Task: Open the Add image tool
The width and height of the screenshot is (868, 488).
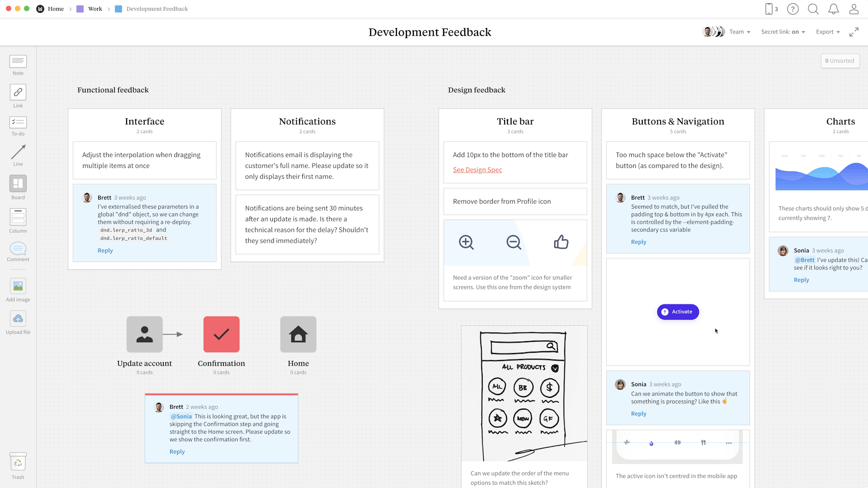Action: point(18,287)
